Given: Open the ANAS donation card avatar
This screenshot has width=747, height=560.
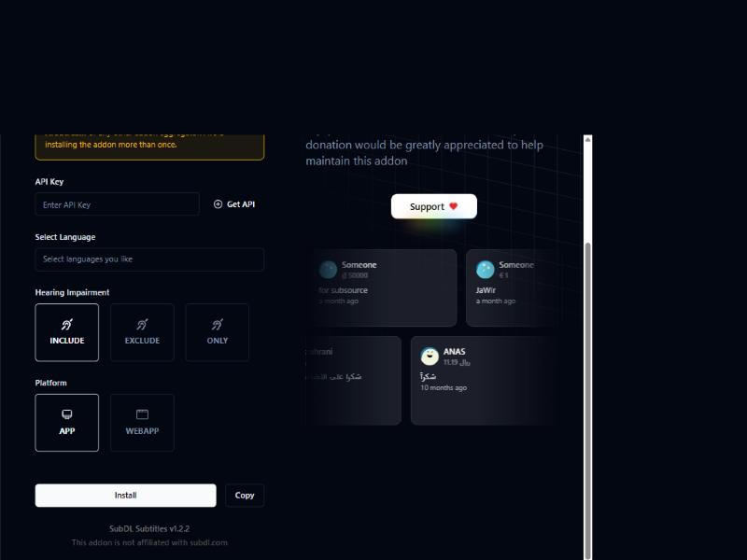Looking at the screenshot, I should pos(430,357).
